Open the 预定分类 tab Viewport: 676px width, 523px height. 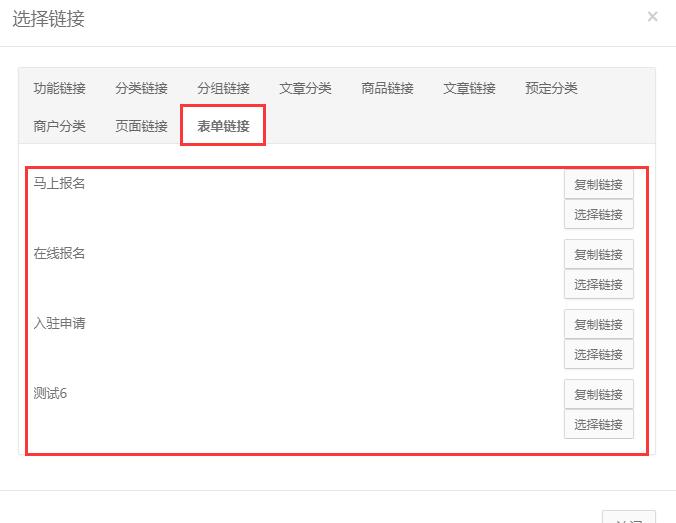pyautogui.click(x=551, y=88)
